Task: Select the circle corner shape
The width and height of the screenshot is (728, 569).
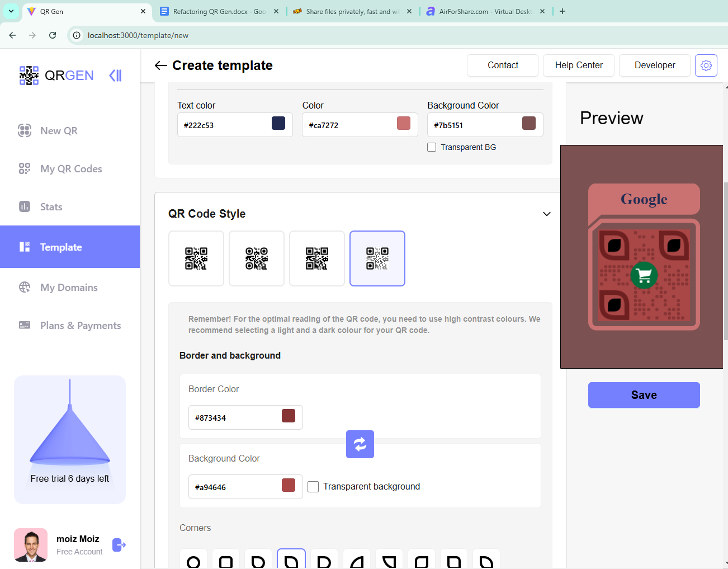Action: coord(193,561)
